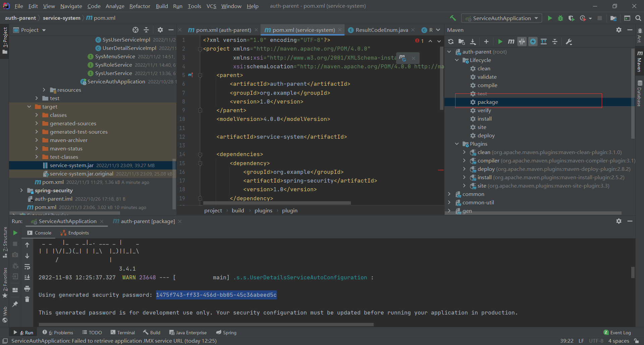Switch to ResultCodeEnum.java tab

(x=381, y=30)
